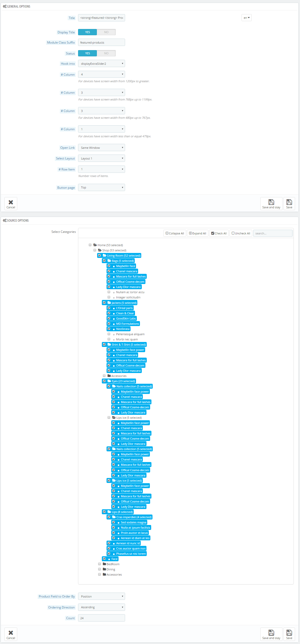Click the Expand All button

click(198, 233)
